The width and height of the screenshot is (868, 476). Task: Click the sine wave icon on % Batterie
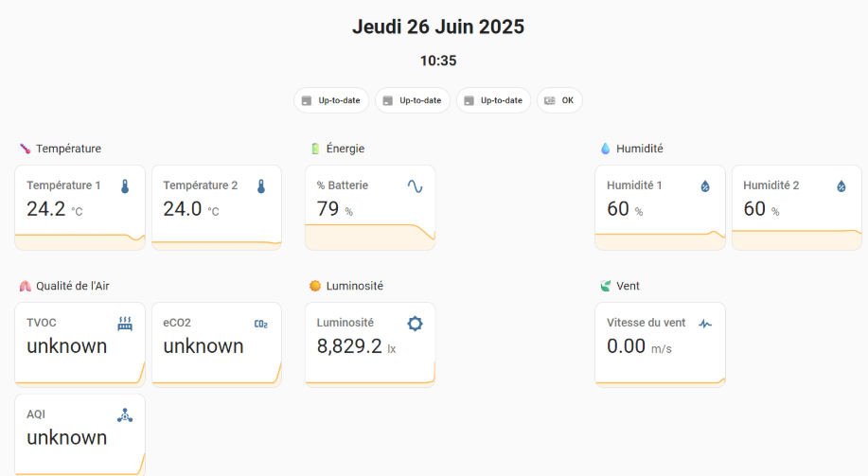coord(416,186)
